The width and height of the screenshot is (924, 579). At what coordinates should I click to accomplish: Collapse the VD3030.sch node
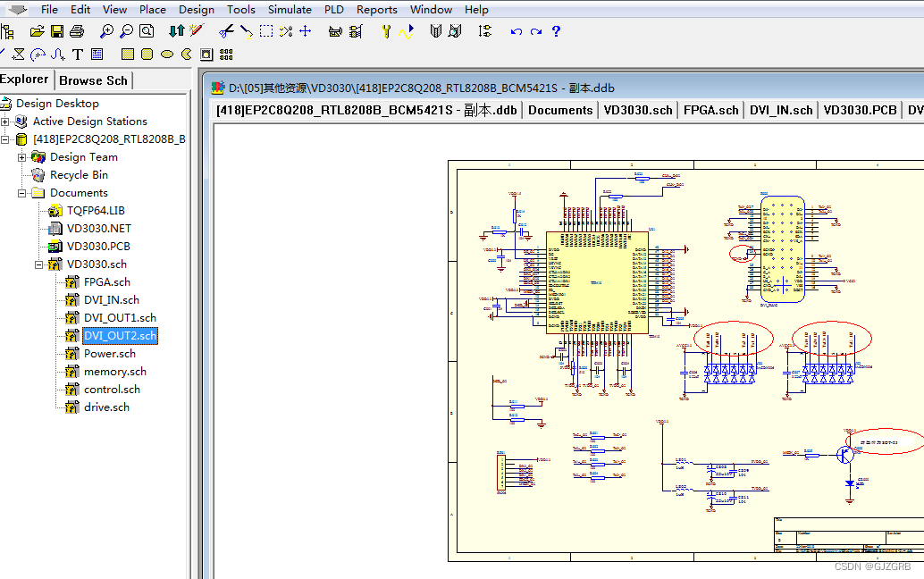[40, 264]
